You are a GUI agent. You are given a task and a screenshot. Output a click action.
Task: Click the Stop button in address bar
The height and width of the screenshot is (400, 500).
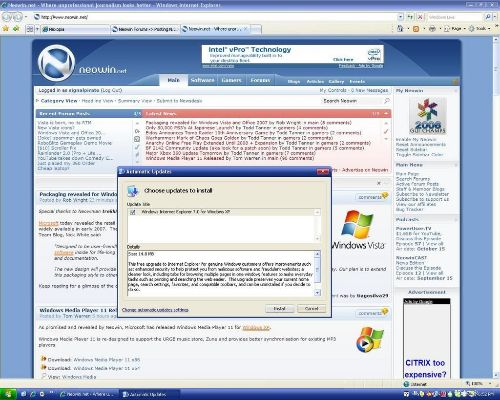point(420,17)
